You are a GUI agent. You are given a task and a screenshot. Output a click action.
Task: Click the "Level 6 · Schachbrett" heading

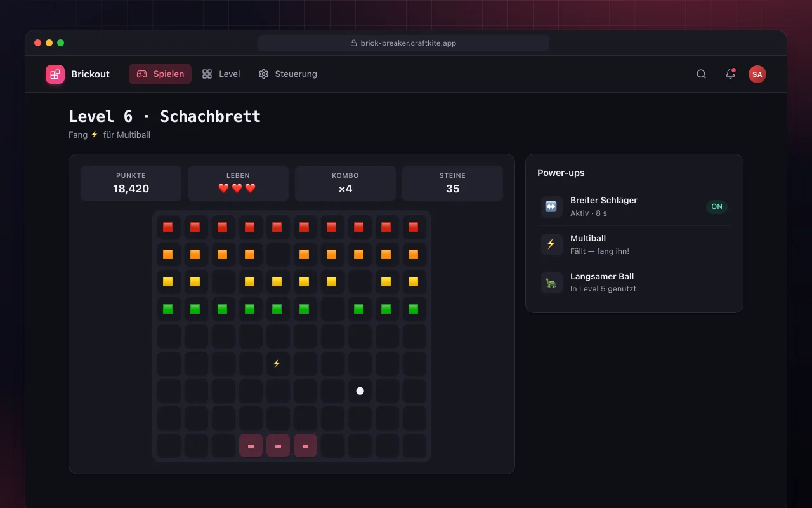tap(165, 117)
